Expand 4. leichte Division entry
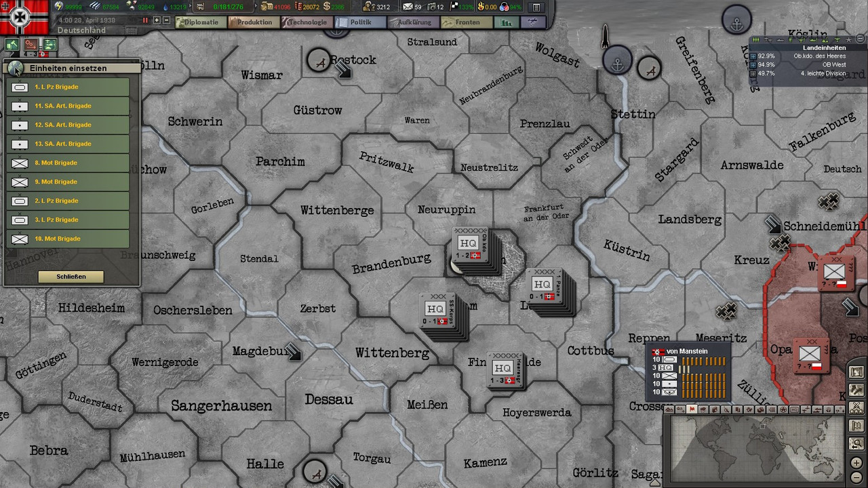The image size is (868, 488). 753,74
